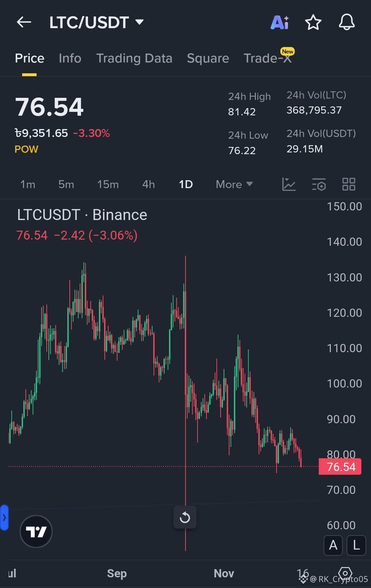The width and height of the screenshot is (371, 588).
Task: Select the 5m timeframe
Action: coord(66,184)
